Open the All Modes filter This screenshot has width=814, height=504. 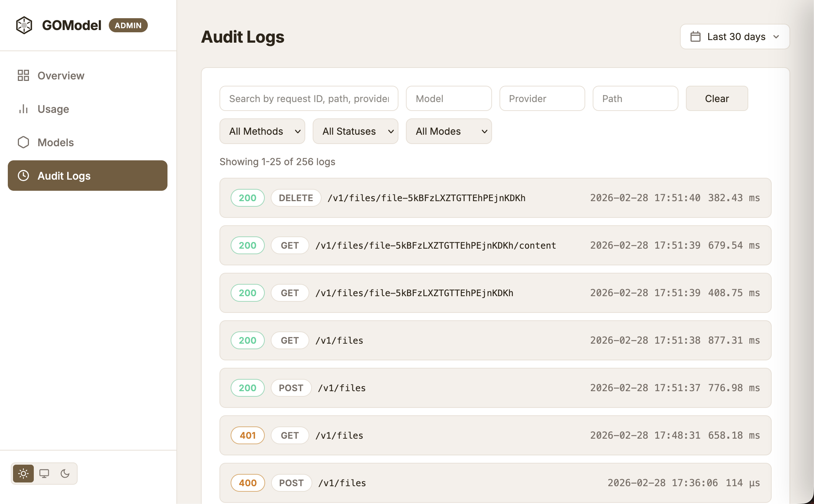point(449,131)
